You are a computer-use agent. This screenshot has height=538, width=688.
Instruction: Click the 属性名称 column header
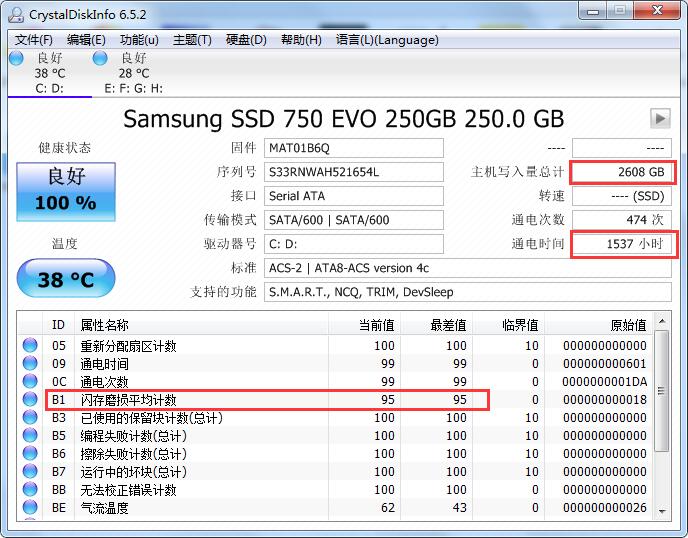pos(201,325)
